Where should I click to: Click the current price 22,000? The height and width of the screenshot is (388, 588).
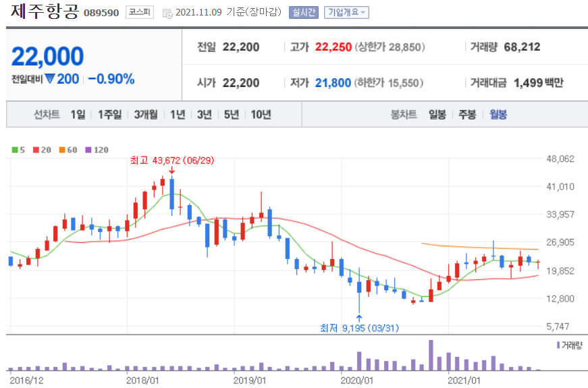[x=48, y=57]
